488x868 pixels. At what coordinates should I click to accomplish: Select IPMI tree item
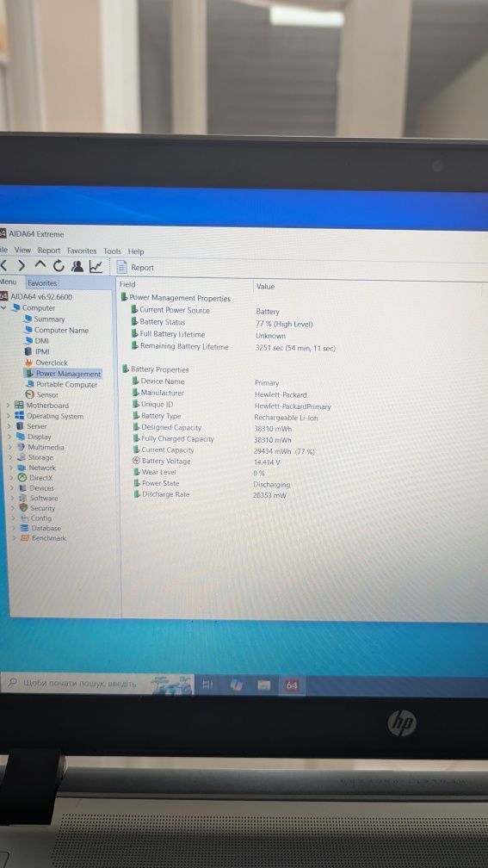coord(38,351)
